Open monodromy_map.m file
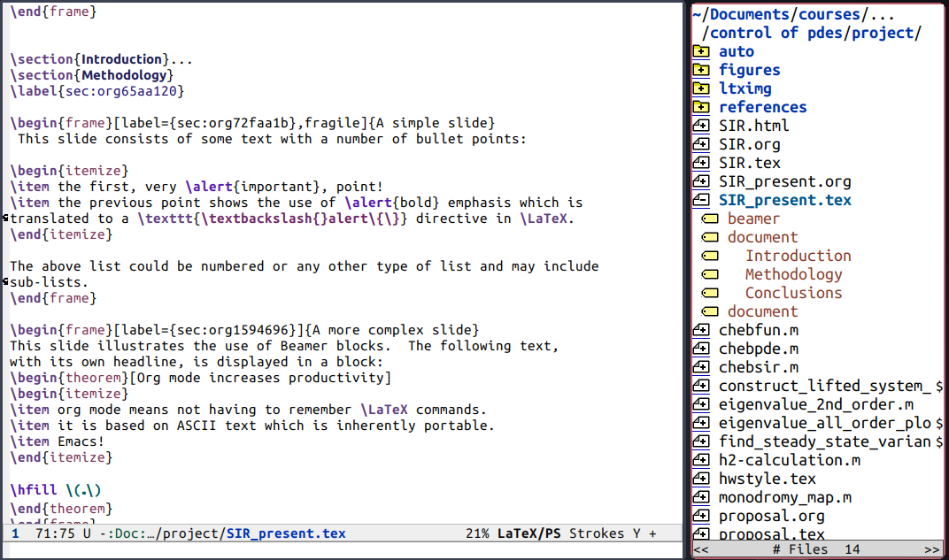Screen dimensions: 949x560 [785, 498]
